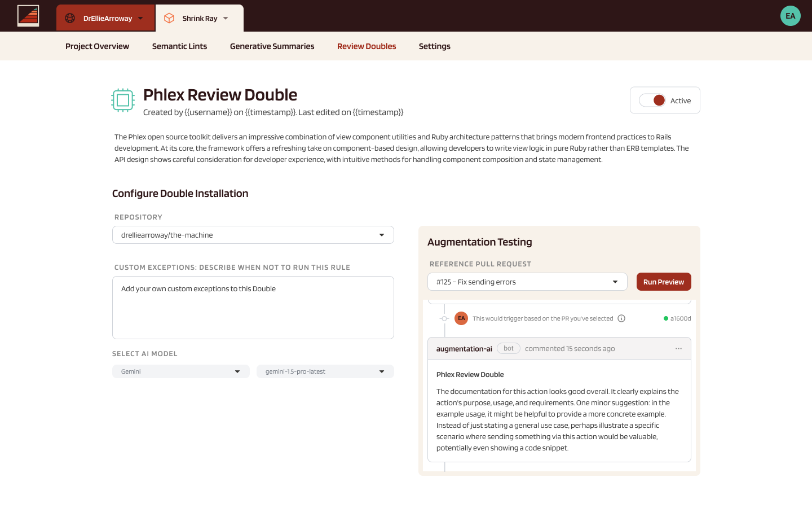Click the augmentation-ai author name
The image size is (812, 508).
pos(464,349)
